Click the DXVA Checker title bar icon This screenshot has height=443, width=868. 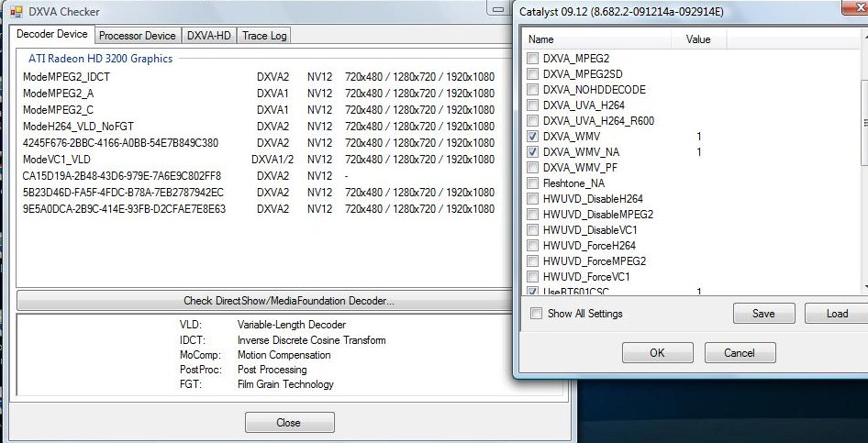(16, 11)
